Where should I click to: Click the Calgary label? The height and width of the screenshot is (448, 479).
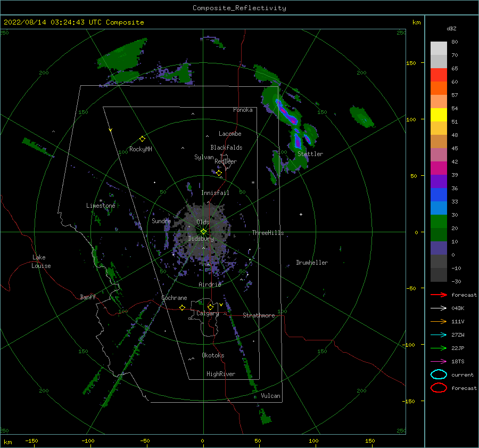[208, 313]
